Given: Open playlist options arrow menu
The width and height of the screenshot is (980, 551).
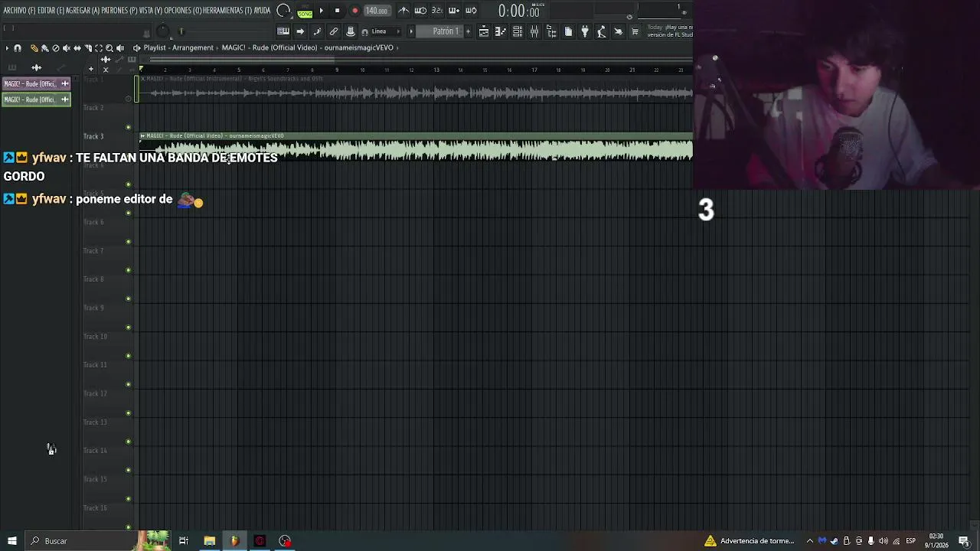Looking at the screenshot, I should pyautogui.click(x=7, y=48).
